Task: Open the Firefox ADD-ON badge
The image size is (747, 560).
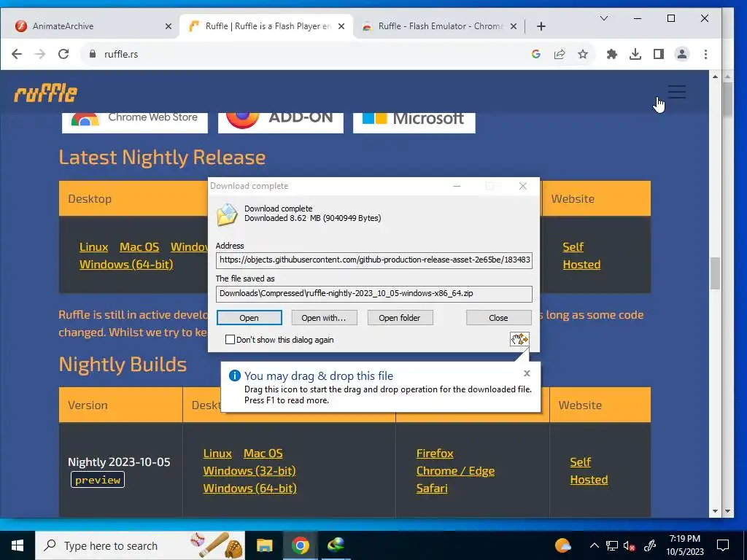Action: 281,122
